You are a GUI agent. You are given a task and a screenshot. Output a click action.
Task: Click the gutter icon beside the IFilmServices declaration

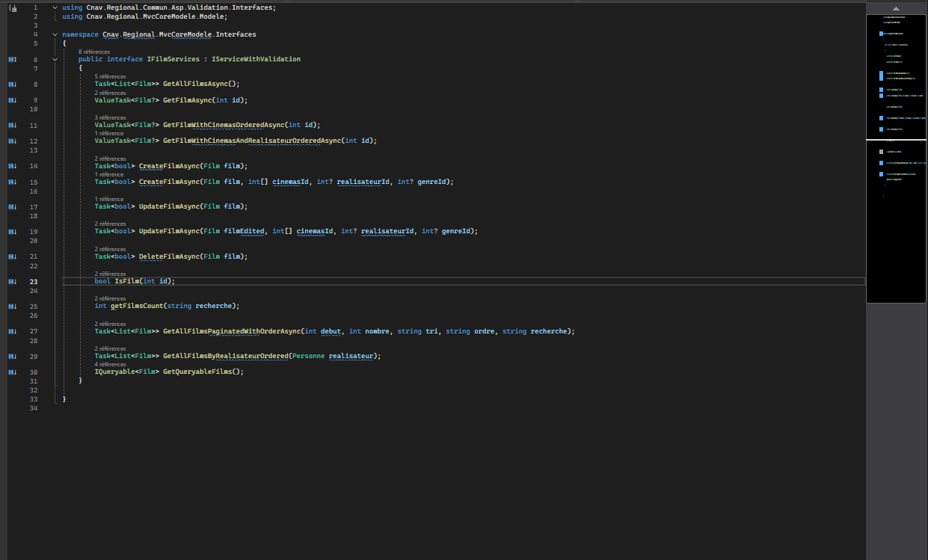click(x=11, y=59)
